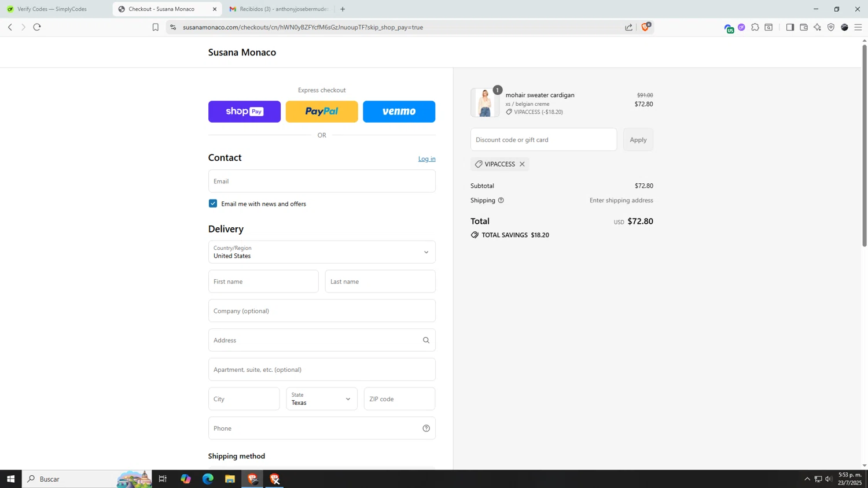Bookmark this page icon
Viewport: 868px width, 488px height.
pyautogui.click(x=155, y=27)
